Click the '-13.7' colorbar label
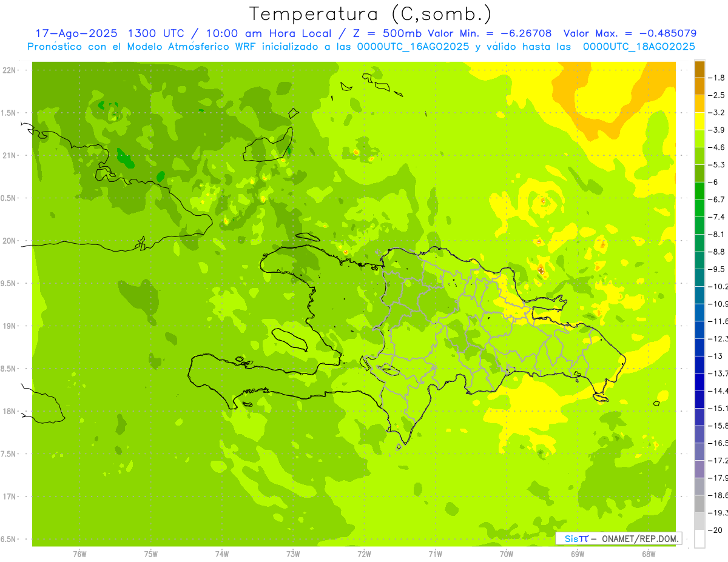 coord(719,373)
